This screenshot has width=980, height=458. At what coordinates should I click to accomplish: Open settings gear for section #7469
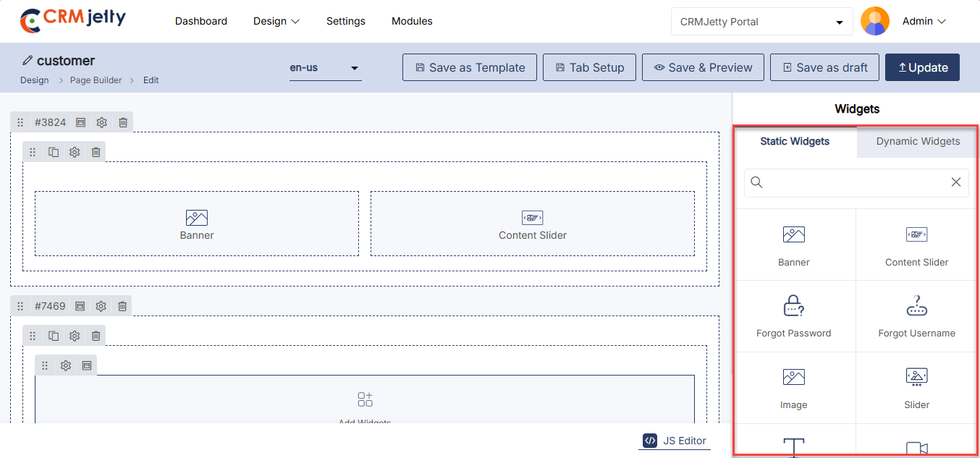pos(101,306)
